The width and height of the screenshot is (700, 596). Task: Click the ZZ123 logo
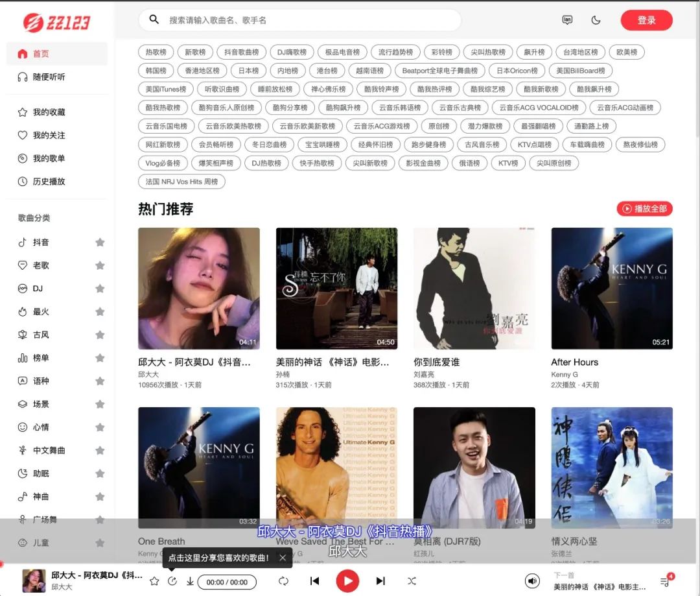pyautogui.click(x=56, y=22)
